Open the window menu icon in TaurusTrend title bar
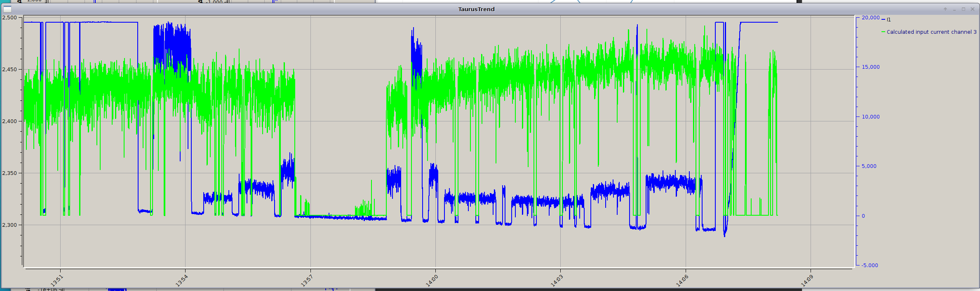 pos(7,9)
